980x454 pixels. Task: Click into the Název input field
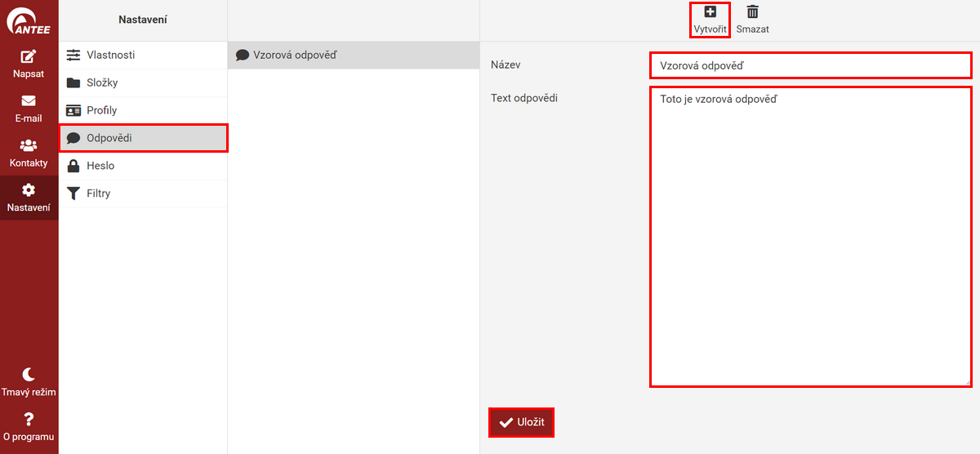click(810, 65)
